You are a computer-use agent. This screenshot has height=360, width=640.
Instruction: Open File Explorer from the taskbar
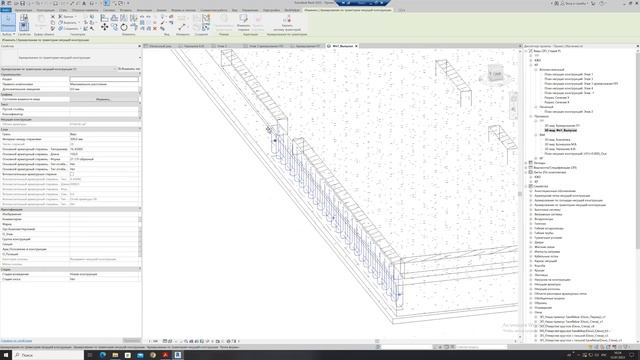(x=115, y=355)
